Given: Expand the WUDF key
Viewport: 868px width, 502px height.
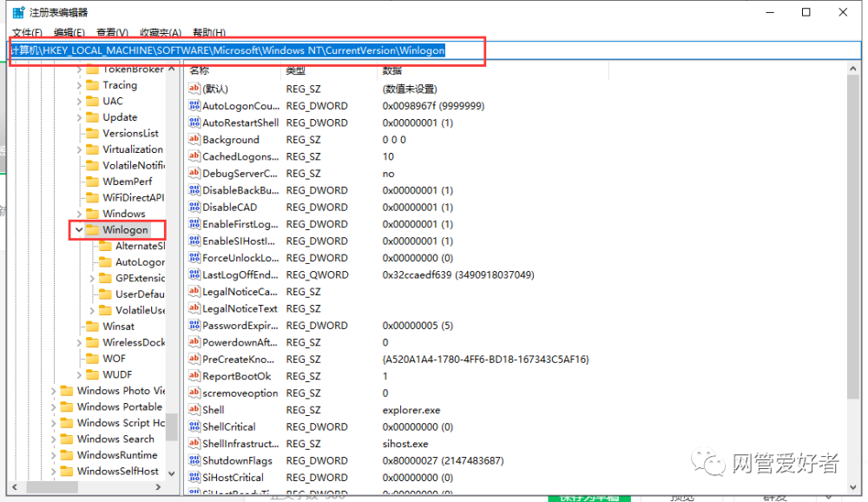Looking at the screenshot, I should [x=79, y=374].
